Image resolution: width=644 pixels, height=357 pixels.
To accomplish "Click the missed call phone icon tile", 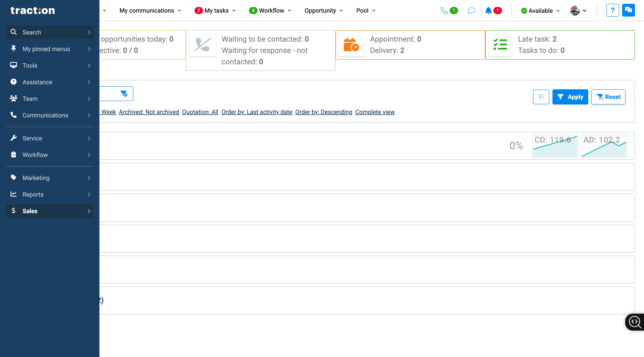I will coord(202,45).
